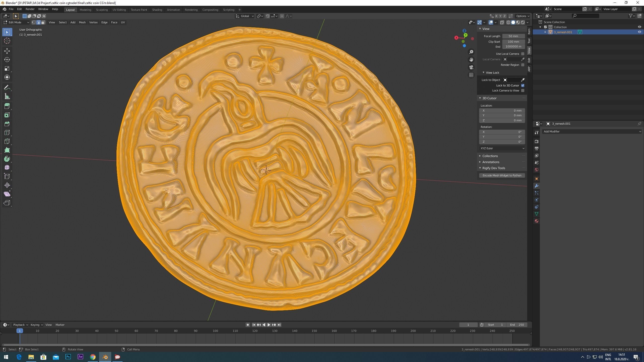Click the timeline End frame 250 field

[x=517, y=325]
